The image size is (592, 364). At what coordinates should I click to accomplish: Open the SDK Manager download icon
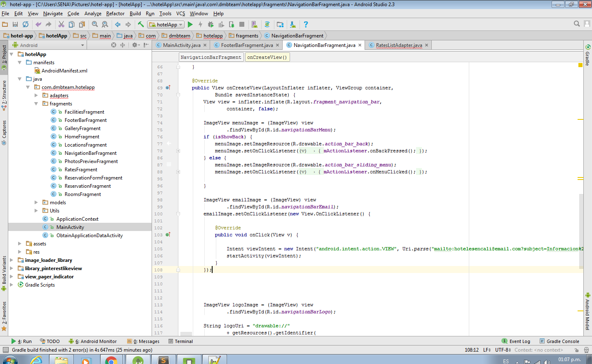click(292, 24)
